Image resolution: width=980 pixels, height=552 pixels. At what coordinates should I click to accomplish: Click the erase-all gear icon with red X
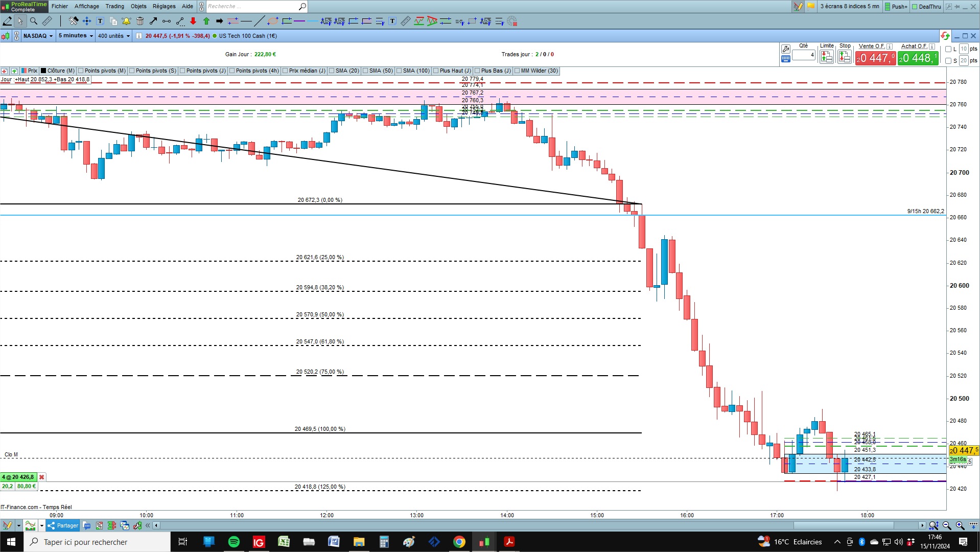click(x=512, y=21)
